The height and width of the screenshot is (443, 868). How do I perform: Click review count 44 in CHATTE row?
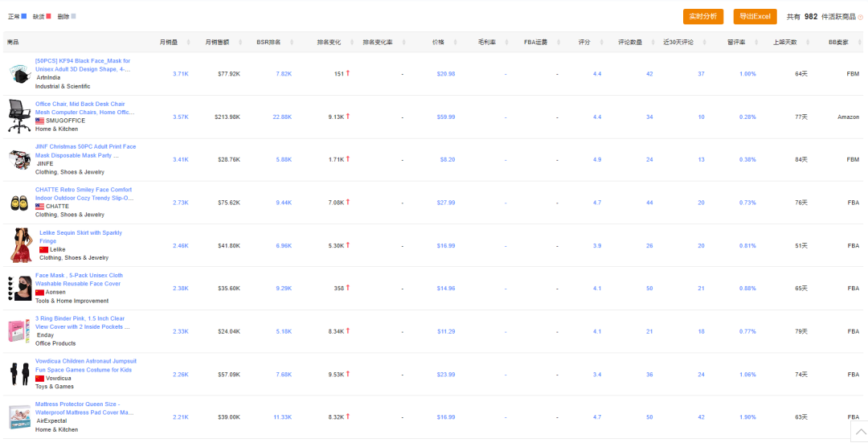tap(649, 203)
